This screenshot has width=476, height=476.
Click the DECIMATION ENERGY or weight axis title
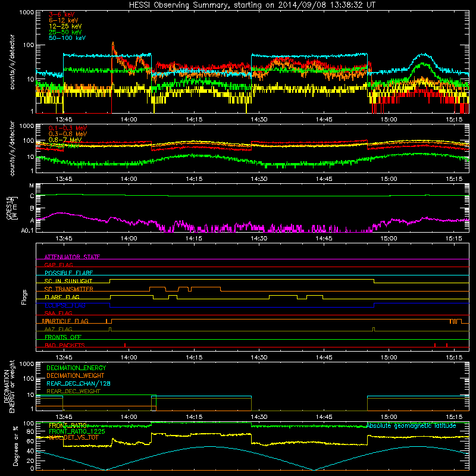pos(9,386)
